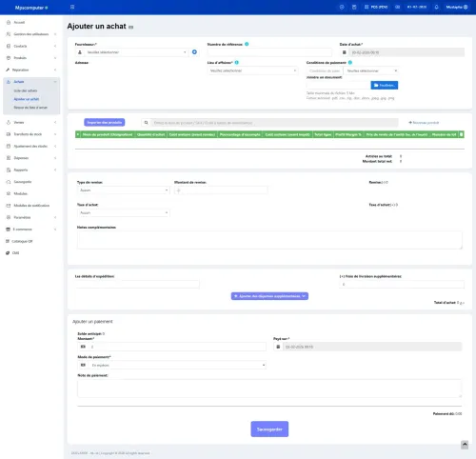Collapse the Achats menu
Image resolution: width=476 pixels, height=459 pixels.
(x=30, y=82)
